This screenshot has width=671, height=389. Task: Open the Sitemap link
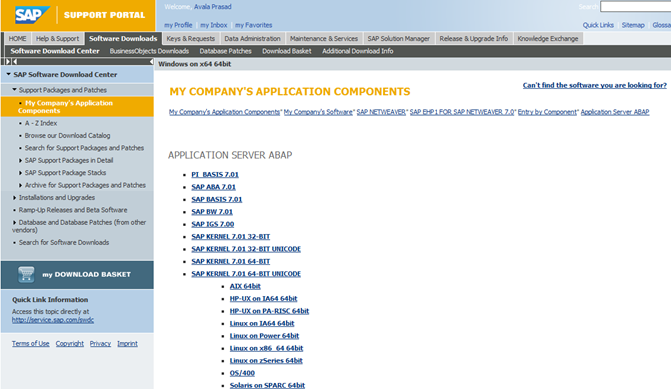tap(633, 25)
